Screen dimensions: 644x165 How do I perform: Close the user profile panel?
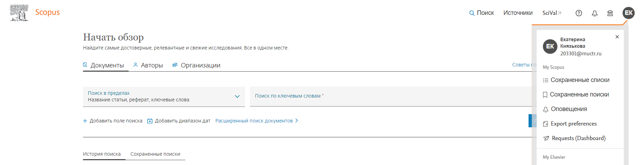point(617,37)
